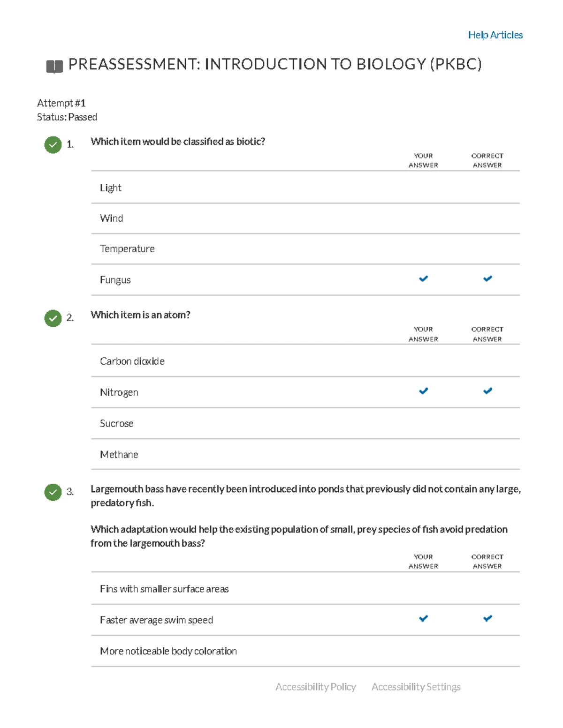Click the green checkmark icon for question 1

[53, 145]
